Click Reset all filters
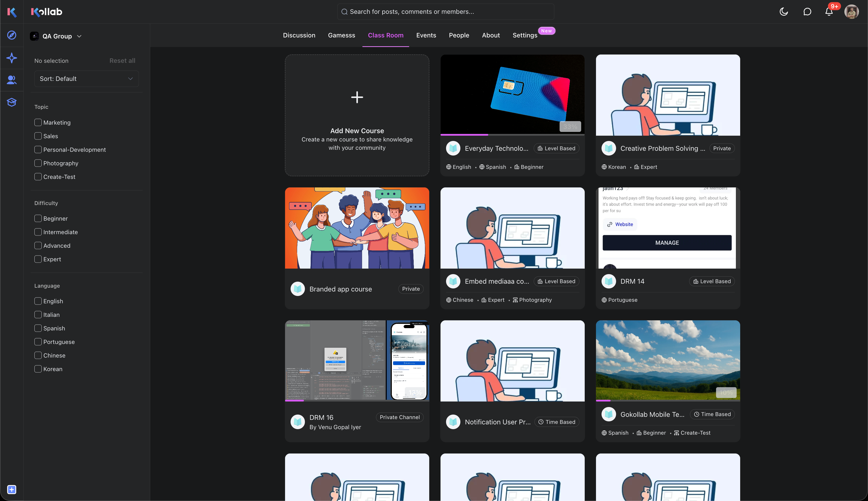The image size is (868, 501). (x=122, y=61)
